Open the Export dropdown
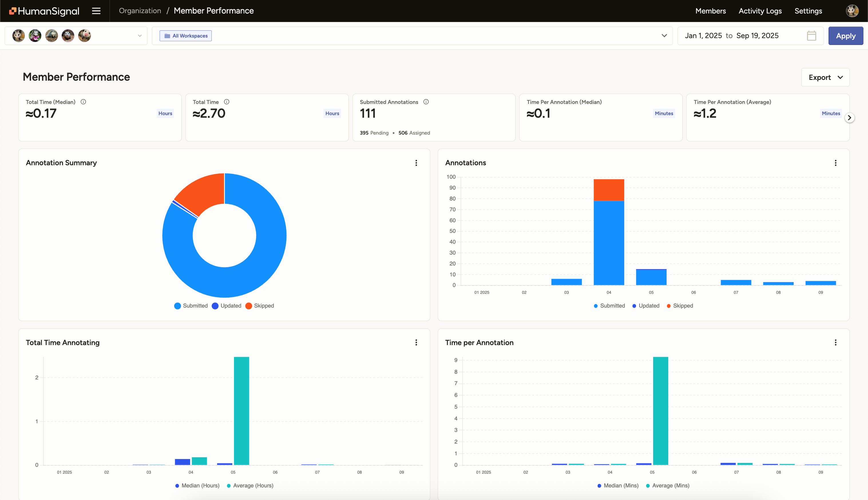 (825, 77)
